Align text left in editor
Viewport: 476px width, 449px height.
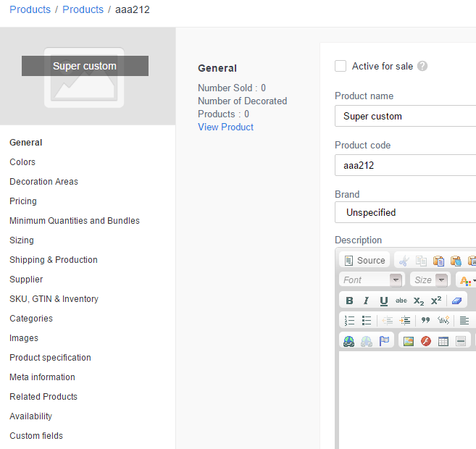pyautogui.click(x=464, y=320)
